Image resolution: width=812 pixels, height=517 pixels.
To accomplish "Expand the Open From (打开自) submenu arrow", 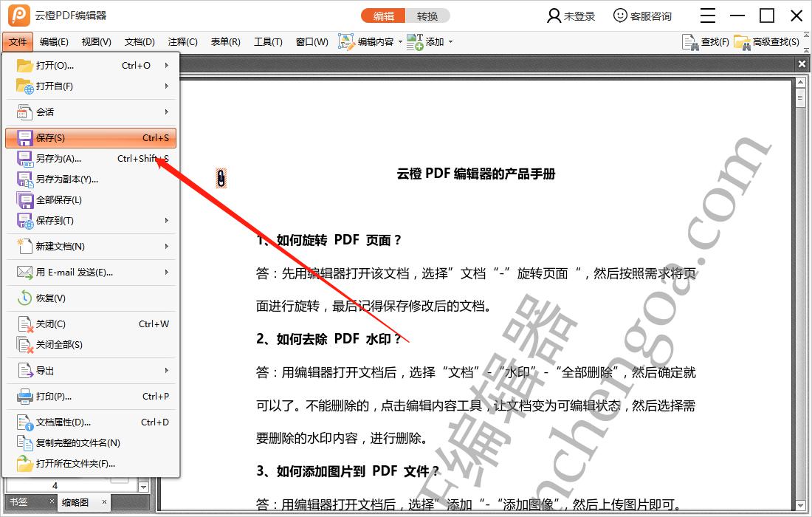I will point(167,86).
